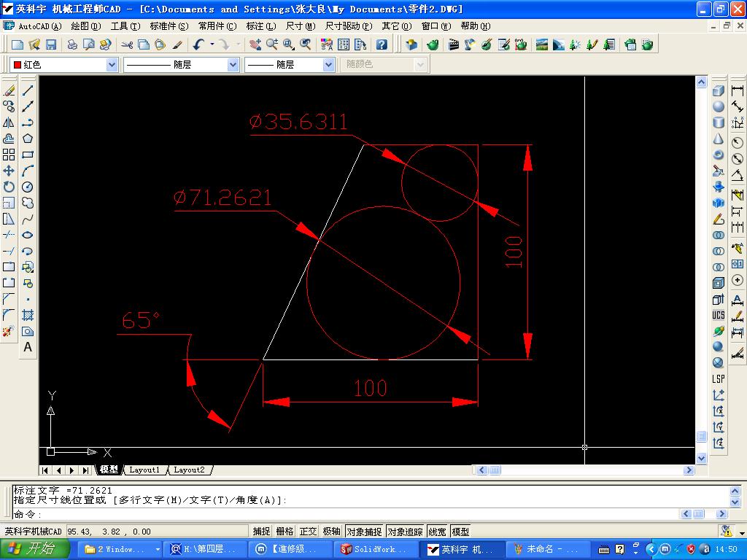Toggle 正交 ortho mode in status bar
The image size is (747, 560).
309,532
